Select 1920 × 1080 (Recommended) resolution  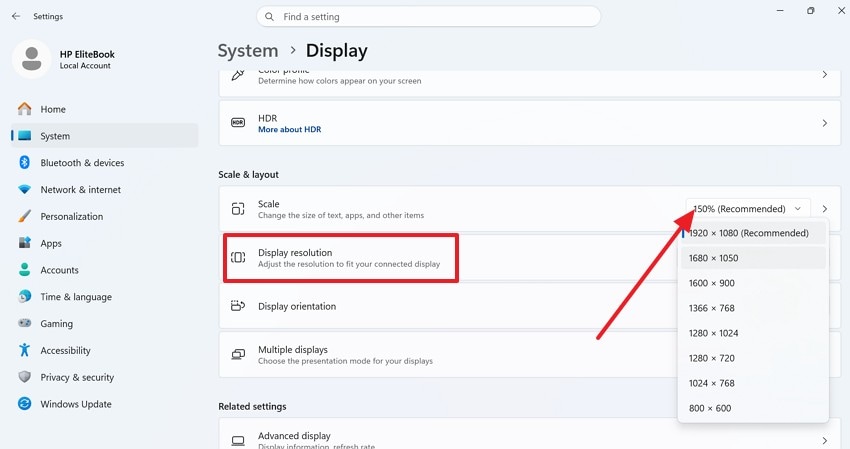[x=754, y=233]
